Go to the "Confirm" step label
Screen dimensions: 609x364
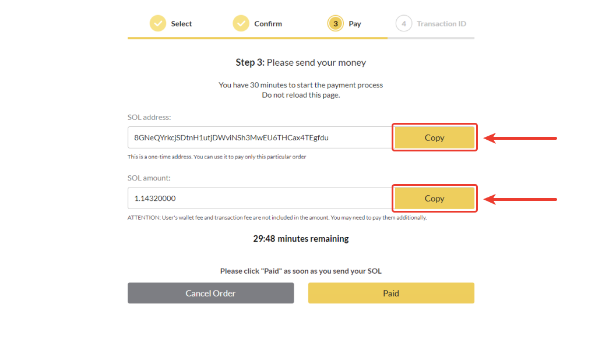(x=268, y=24)
